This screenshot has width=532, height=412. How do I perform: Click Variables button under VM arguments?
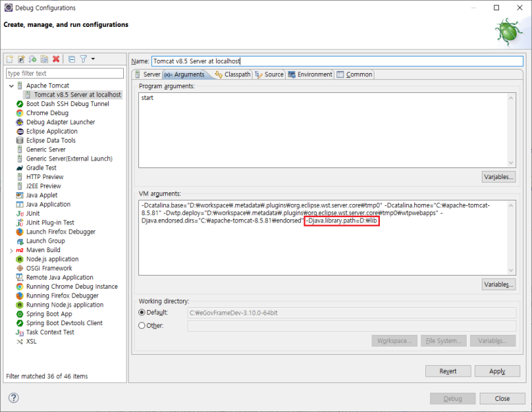[499, 285]
